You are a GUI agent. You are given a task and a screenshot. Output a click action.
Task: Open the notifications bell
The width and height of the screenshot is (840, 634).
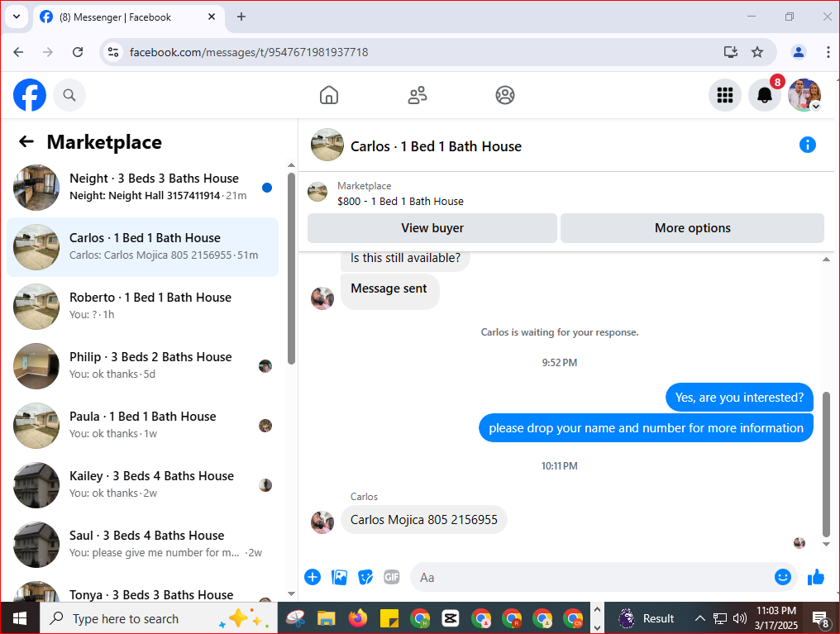point(765,95)
